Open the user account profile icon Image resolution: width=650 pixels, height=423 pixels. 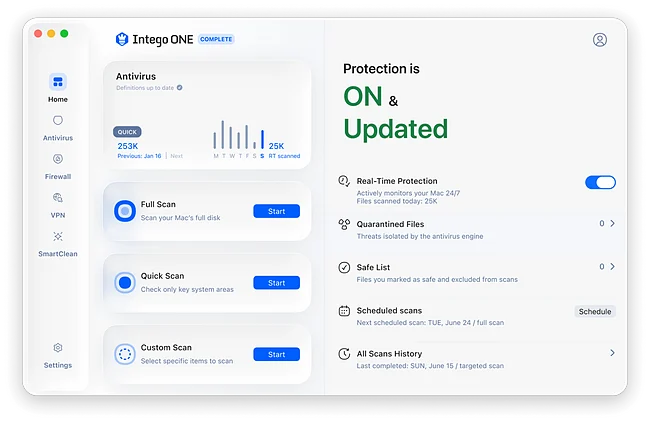pos(599,39)
